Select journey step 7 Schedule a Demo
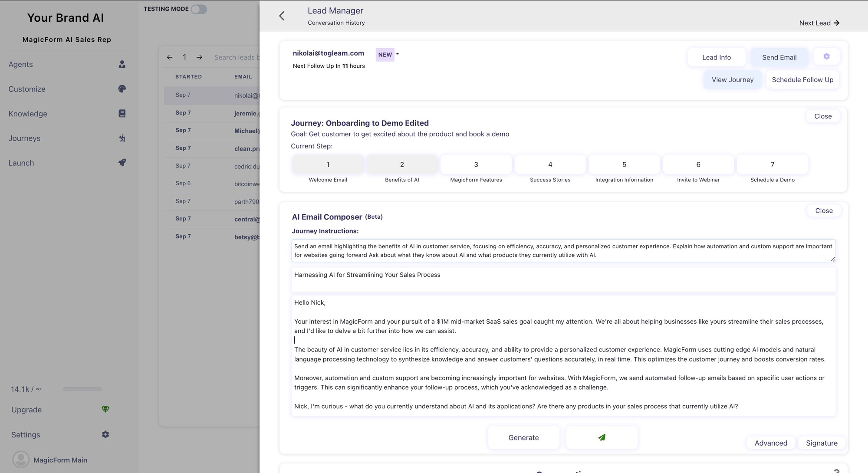 pos(773,164)
